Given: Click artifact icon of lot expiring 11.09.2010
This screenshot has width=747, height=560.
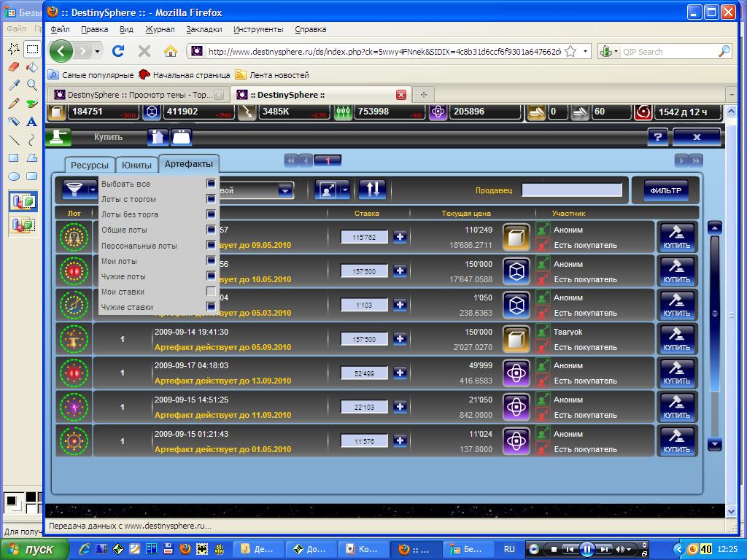Looking at the screenshot, I should pyautogui.click(x=74, y=407).
